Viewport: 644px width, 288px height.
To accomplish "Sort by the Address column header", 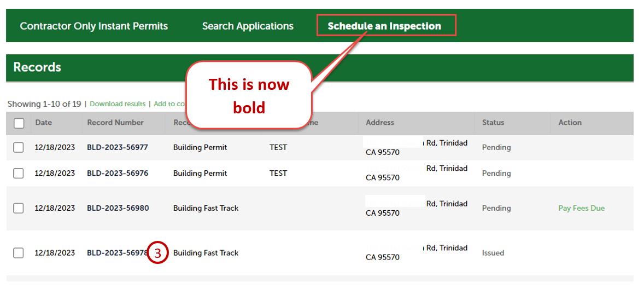I will [x=380, y=123].
